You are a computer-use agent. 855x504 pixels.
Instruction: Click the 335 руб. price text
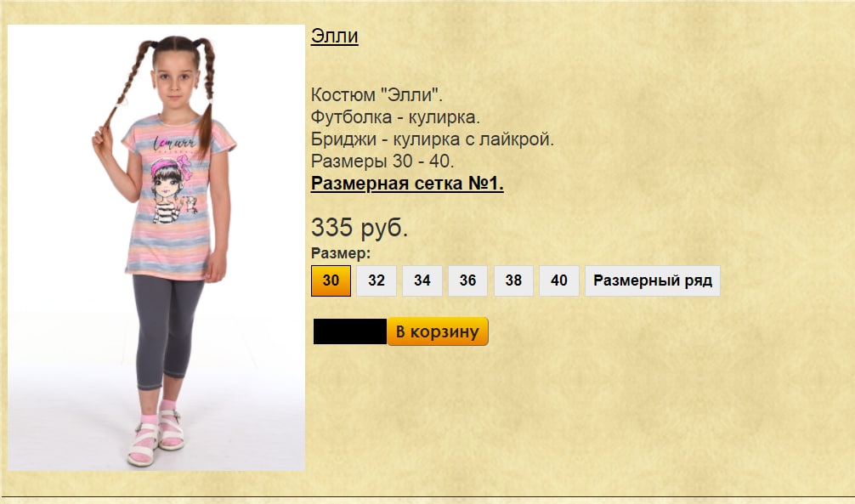[360, 228]
